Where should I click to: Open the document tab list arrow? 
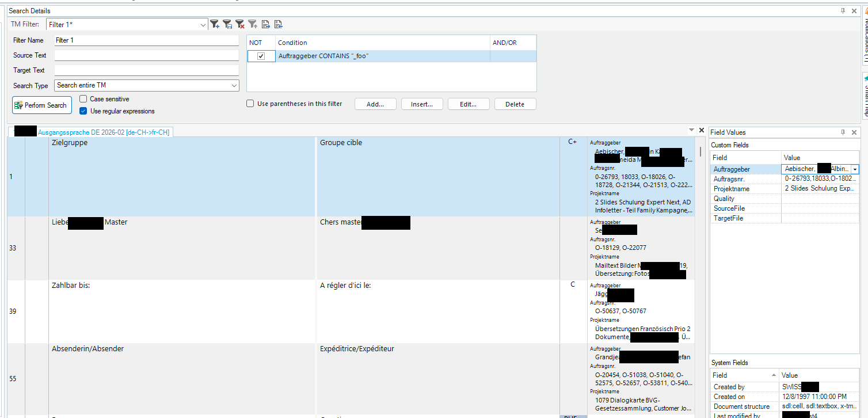691,131
